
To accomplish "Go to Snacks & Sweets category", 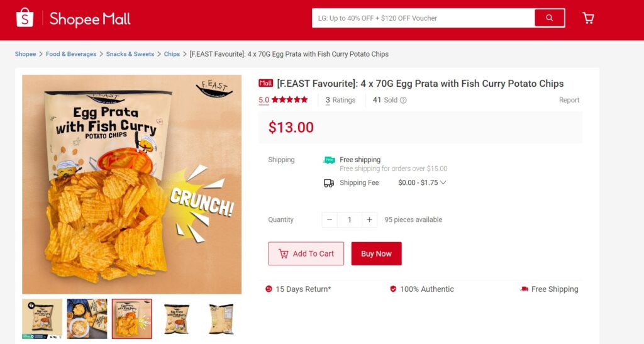I will (x=130, y=54).
